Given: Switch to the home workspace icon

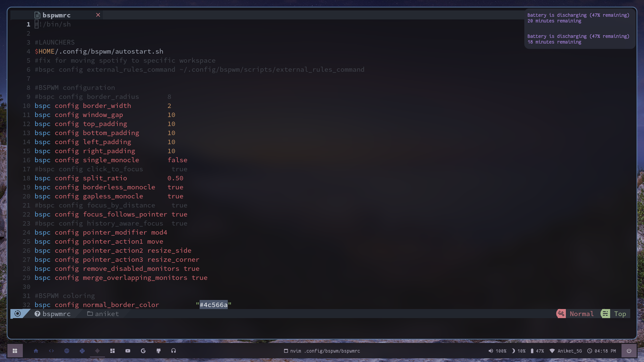Looking at the screenshot, I should point(36,351).
